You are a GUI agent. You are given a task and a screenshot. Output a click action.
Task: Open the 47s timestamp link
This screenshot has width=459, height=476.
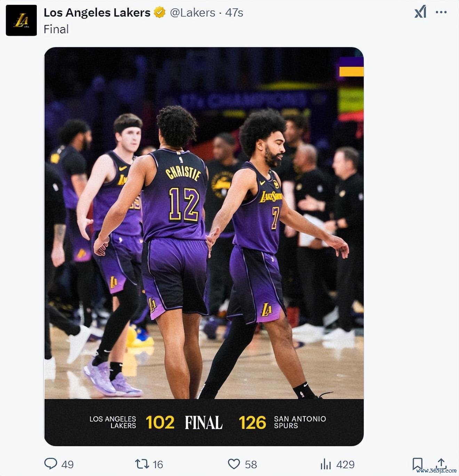pos(234,13)
